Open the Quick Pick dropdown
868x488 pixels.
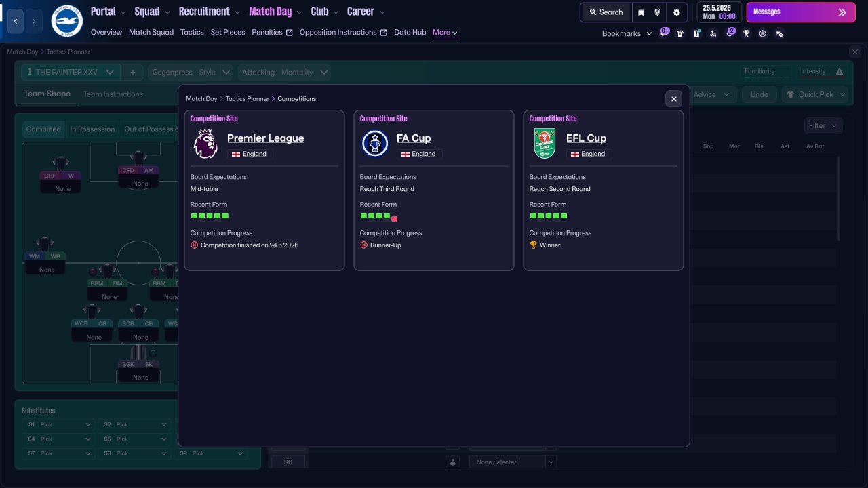point(815,95)
